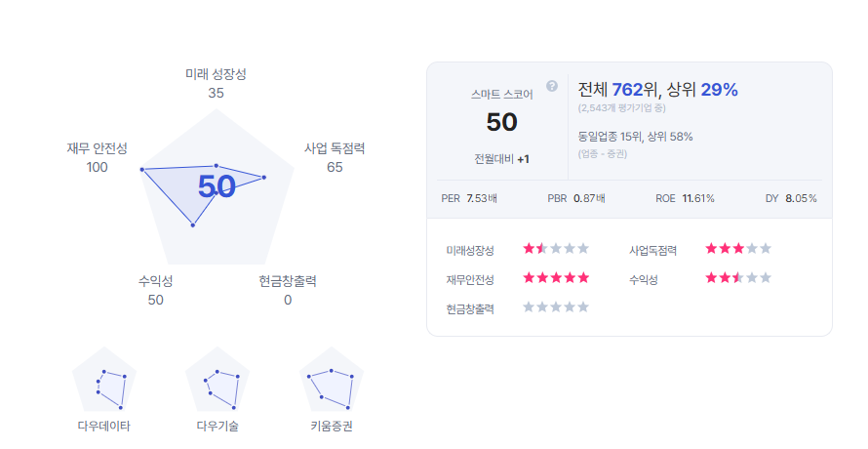Click the central 50 score on radar chart
The image size is (868, 449).
point(217,186)
